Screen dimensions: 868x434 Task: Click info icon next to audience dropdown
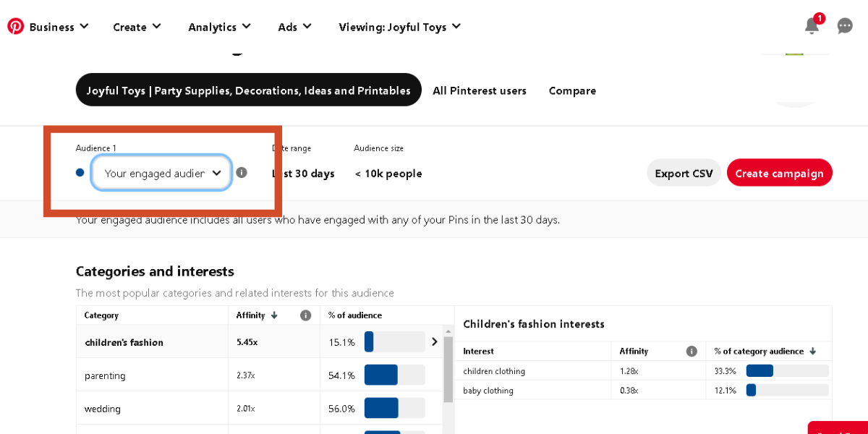click(242, 173)
